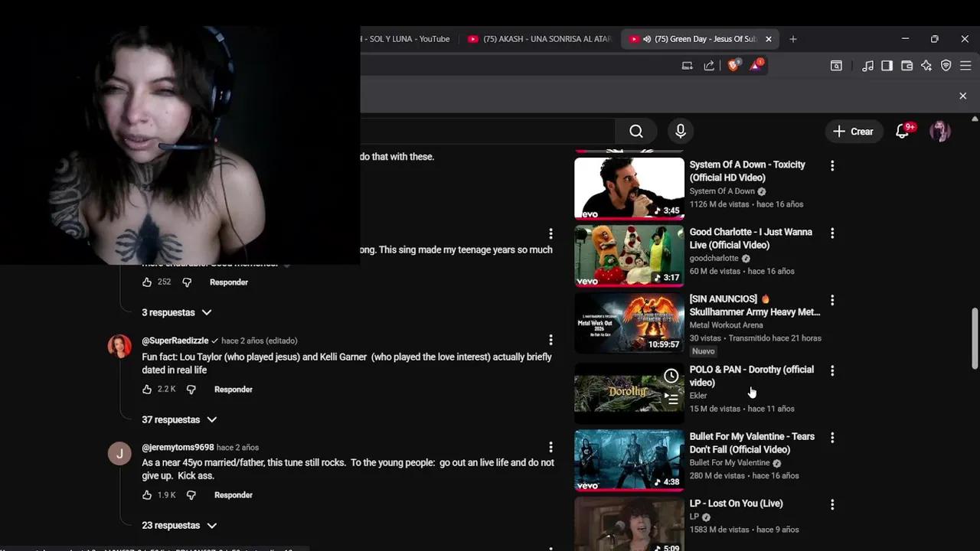This screenshot has height=551, width=980.
Task: Open more options for Good Charlotte video
Action: (832, 233)
